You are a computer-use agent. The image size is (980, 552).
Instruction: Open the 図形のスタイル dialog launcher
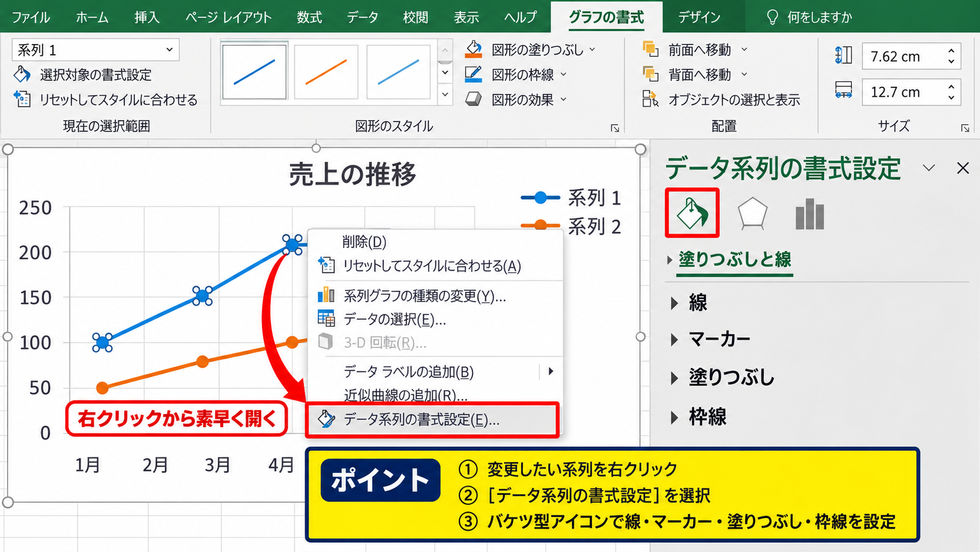615,128
